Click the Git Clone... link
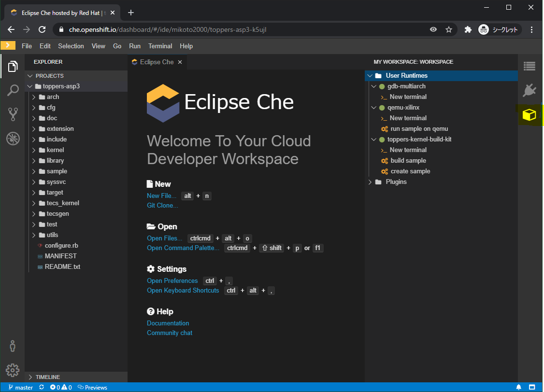 pos(162,205)
